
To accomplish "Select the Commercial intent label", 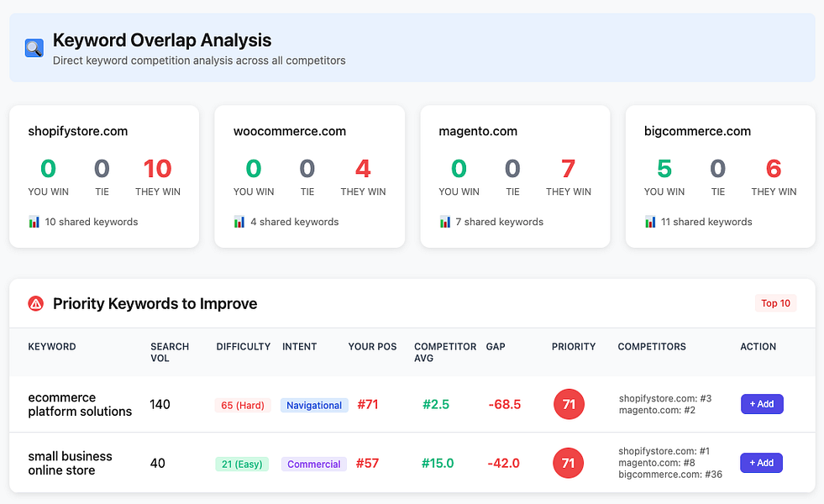I will point(313,464).
